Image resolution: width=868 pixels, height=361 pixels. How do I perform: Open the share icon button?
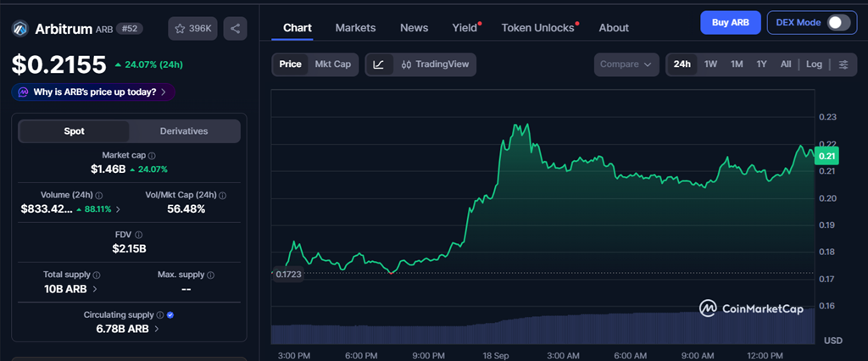pos(236,29)
